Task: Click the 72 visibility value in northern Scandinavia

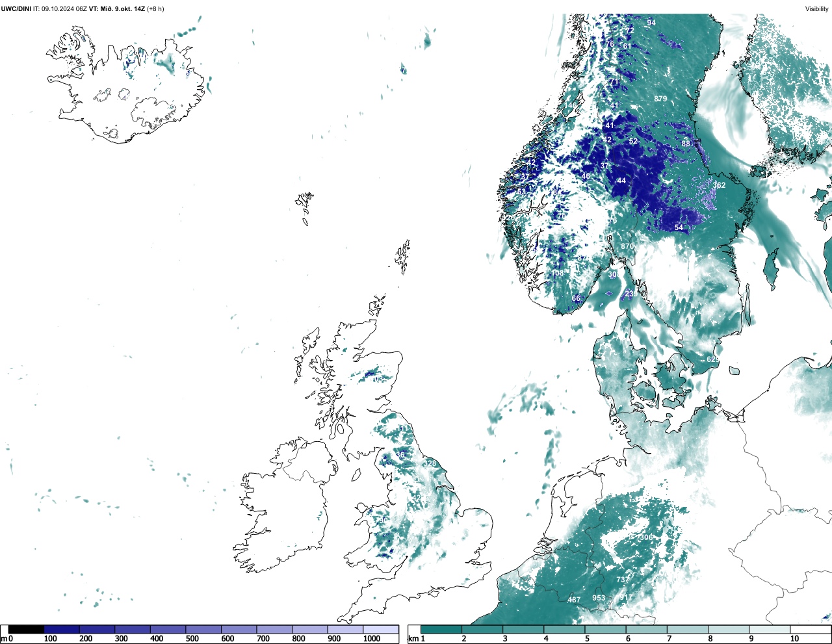Action: pos(629,31)
